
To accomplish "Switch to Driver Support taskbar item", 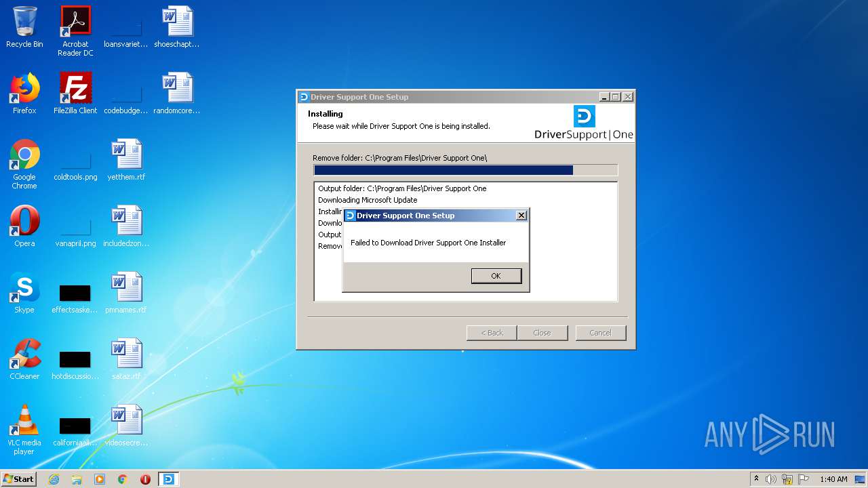I will (168, 479).
